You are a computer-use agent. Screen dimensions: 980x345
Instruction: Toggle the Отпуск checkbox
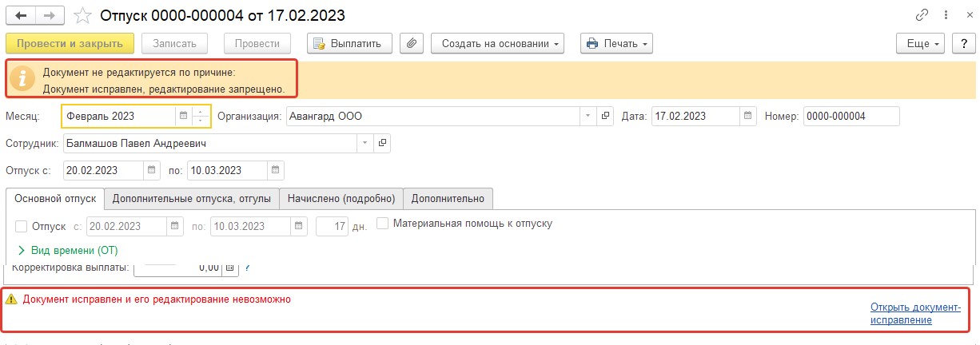22,226
